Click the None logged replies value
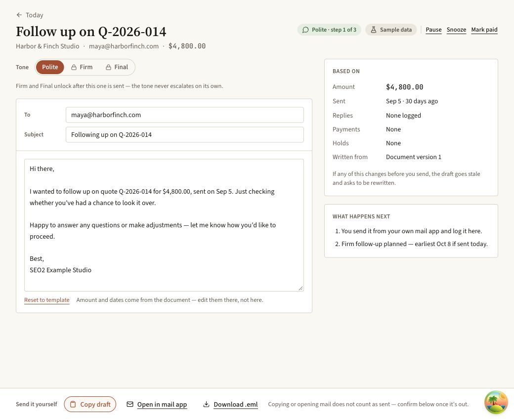514x420 pixels. (403, 116)
